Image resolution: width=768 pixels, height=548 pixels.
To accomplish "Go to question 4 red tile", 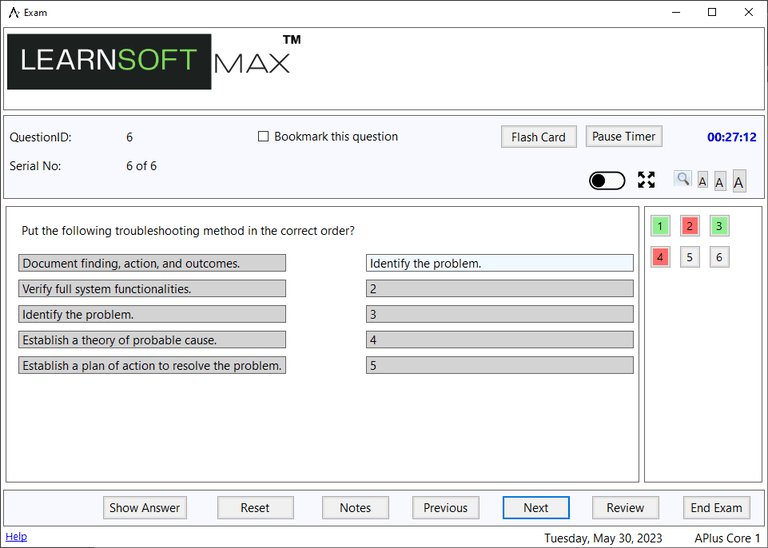I will point(660,257).
